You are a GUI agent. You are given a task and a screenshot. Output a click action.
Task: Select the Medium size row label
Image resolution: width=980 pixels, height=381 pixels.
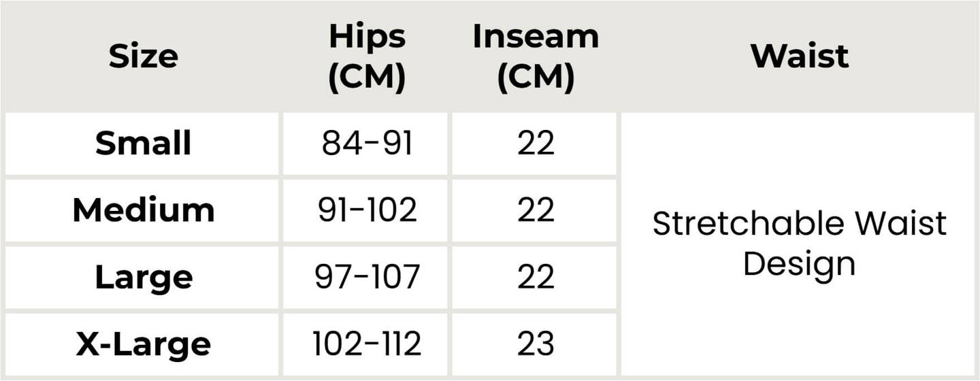click(x=143, y=210)
